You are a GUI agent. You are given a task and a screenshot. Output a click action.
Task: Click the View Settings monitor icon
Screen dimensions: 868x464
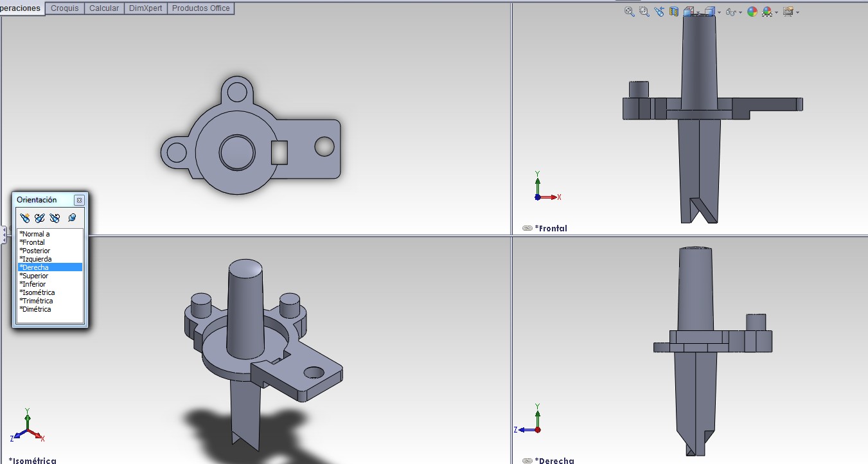pyautogui.click(x=788, y=12)
